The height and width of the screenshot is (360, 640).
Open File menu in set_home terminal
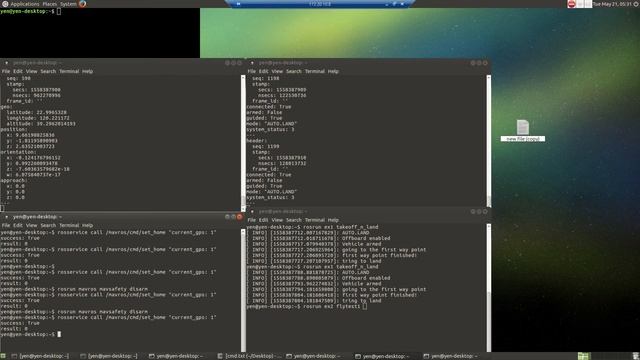[6, 225]
